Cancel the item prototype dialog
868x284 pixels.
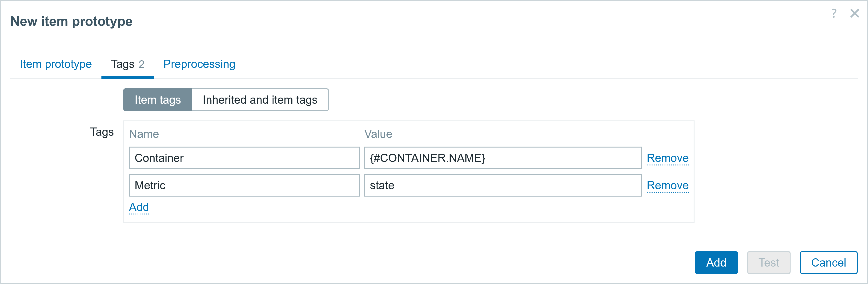tap(828, 262)
